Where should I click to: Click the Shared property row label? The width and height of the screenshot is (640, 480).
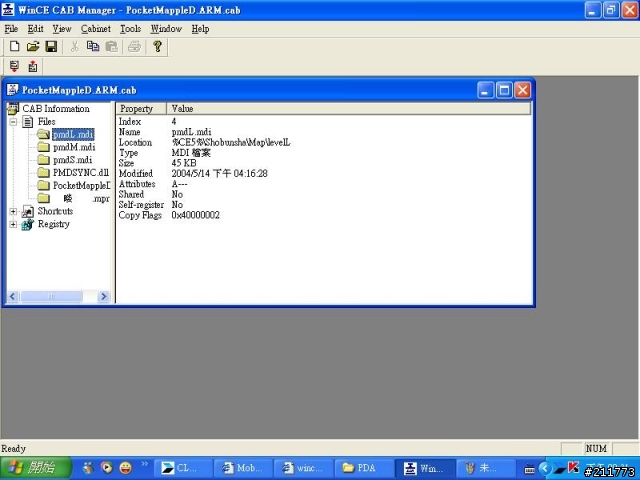(131, 194)
